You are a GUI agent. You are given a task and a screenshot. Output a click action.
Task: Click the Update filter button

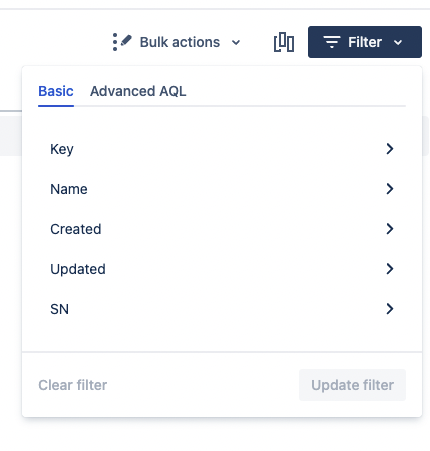[352, 385]
